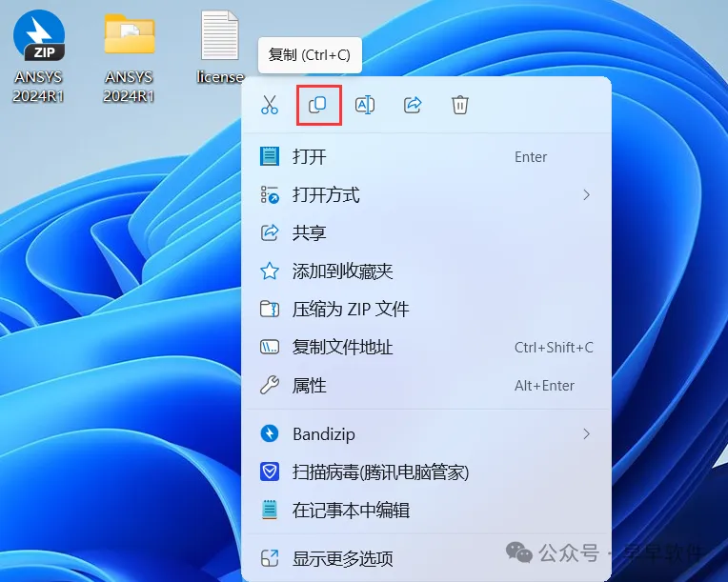
Task: Click the path icon beside 复制文件地址
Action: (x=270, y=347)
